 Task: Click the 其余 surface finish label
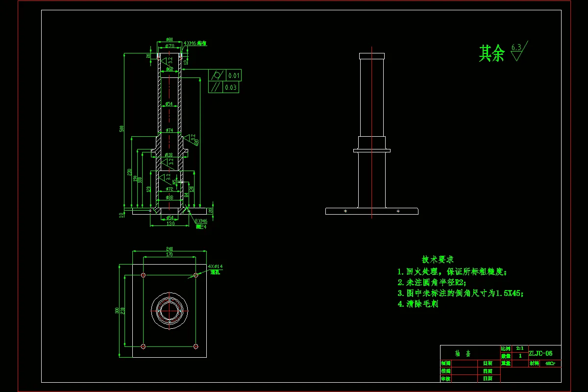point(491,53)
